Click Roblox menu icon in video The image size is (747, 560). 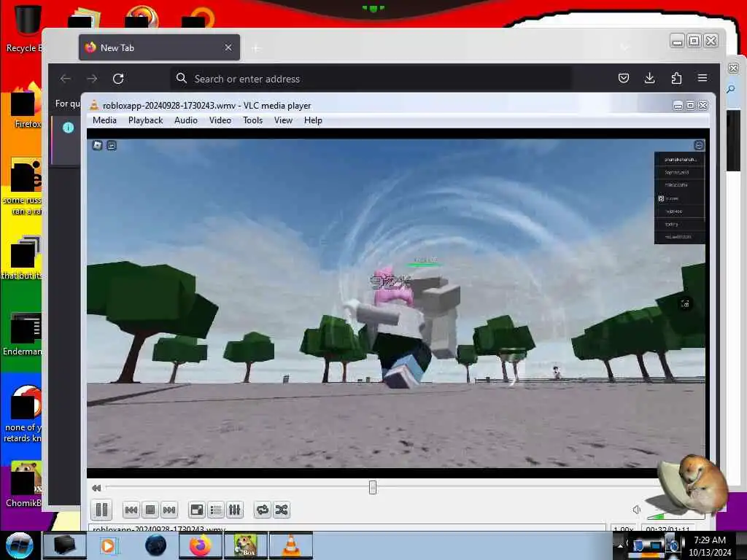tap(97, 145)
